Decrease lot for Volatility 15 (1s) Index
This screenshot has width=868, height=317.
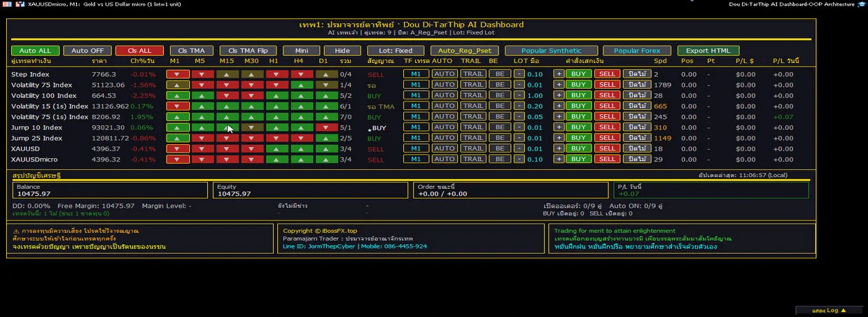519,106
